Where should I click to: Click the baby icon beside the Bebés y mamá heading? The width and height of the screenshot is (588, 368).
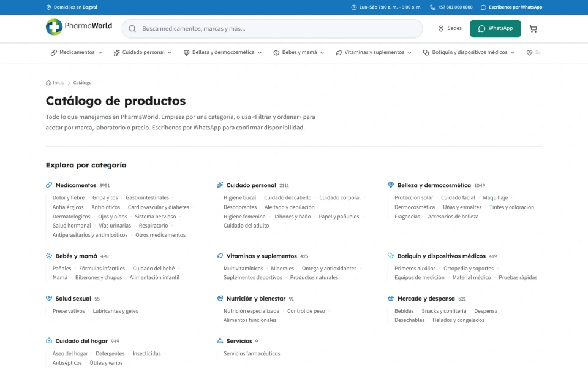tap(49, 256)
